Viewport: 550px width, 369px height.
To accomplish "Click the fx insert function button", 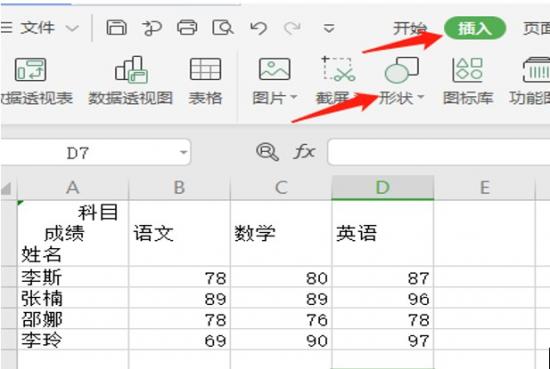I will [x=304, y=152].
